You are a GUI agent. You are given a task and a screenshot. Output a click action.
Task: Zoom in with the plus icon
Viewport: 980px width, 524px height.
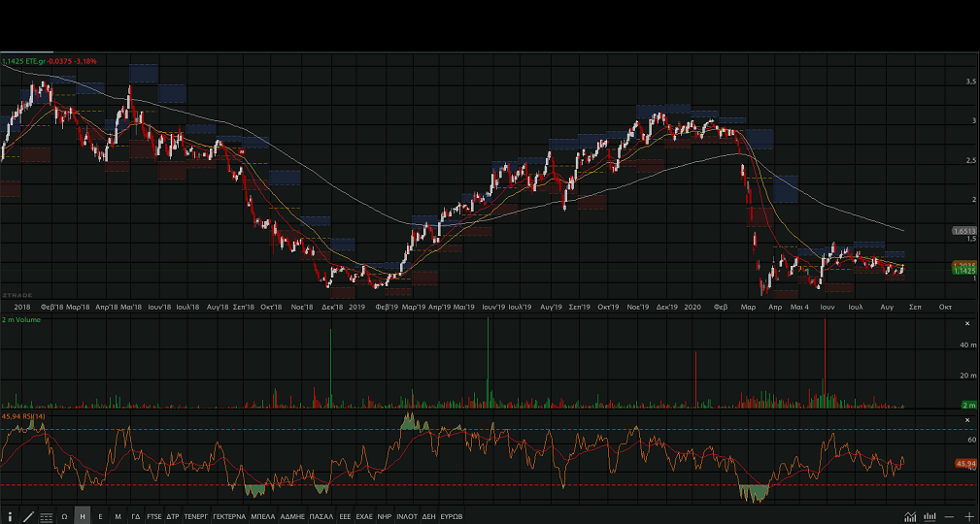(x=969, y=516)
